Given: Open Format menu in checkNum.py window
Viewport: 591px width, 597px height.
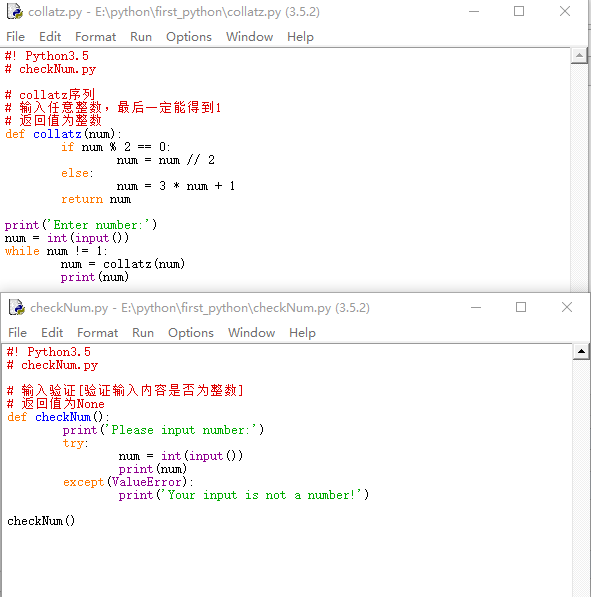Looking at the screenshot, I should (x=97, y=333).
